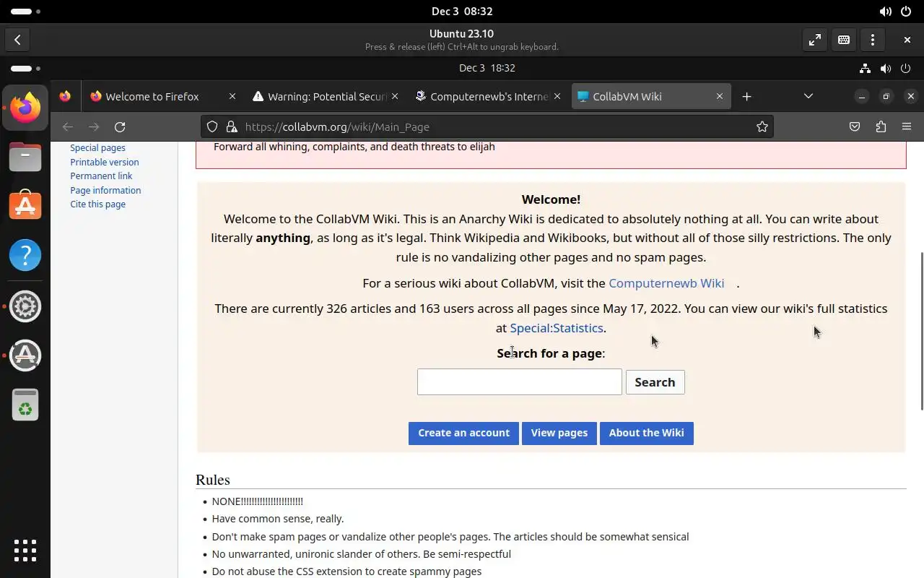Image resolution: width=924 pixels, height=578 pixels.
Task: Toggle fullscreen in the viewer header
Action: (814, 40)
